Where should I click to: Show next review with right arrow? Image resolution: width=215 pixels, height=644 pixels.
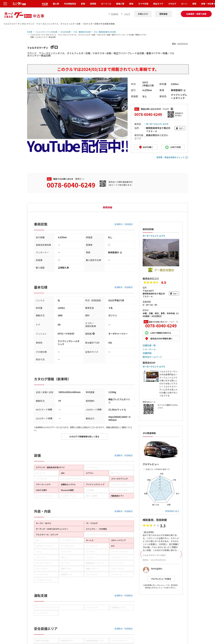[x=181, y=554]
